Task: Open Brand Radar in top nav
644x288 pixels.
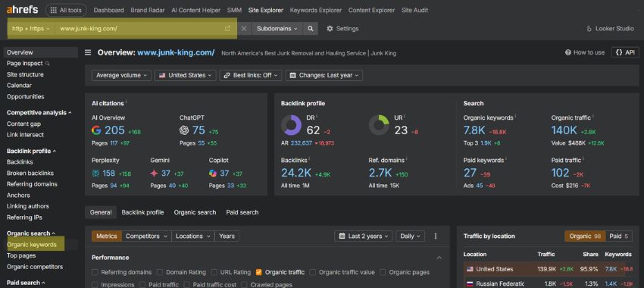Action: [148, 11]
